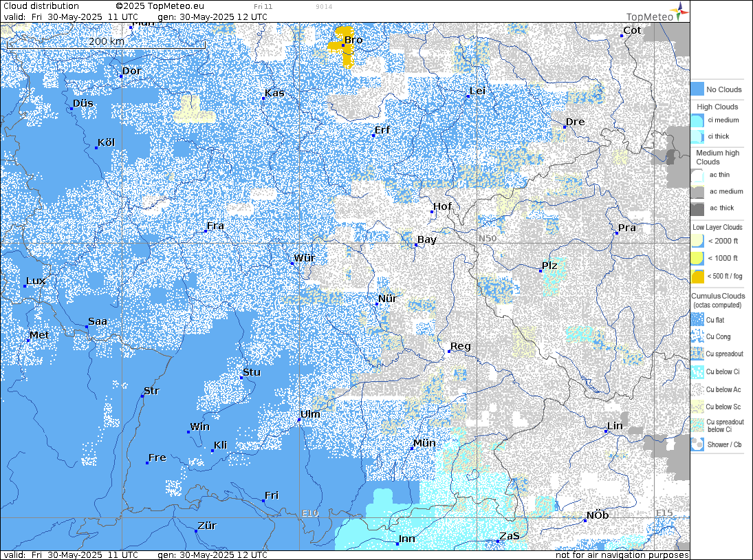Click the Düs city marker
The image size is (753, 560).
[72, 109]
